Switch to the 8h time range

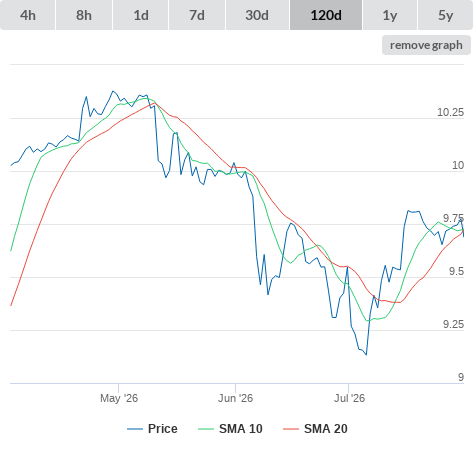click(x=84, y=15)
